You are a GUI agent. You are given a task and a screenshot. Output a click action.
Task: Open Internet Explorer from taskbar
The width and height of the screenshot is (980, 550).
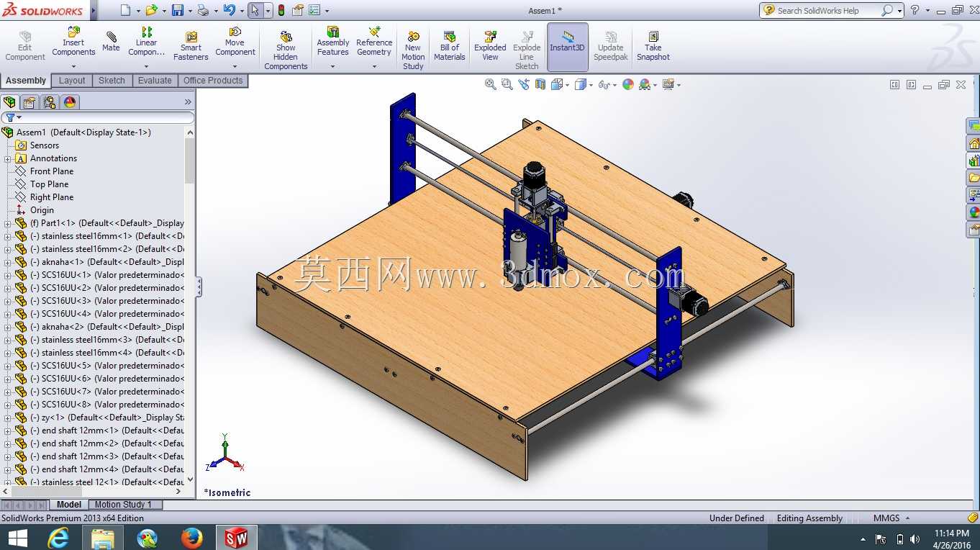pos(58,538)
